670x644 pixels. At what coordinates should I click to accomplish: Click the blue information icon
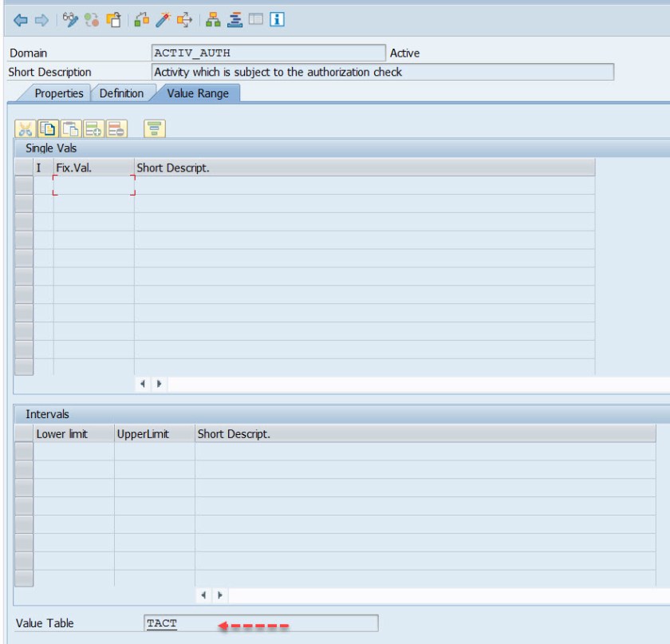pyautogui.click(x=277, y=20)
